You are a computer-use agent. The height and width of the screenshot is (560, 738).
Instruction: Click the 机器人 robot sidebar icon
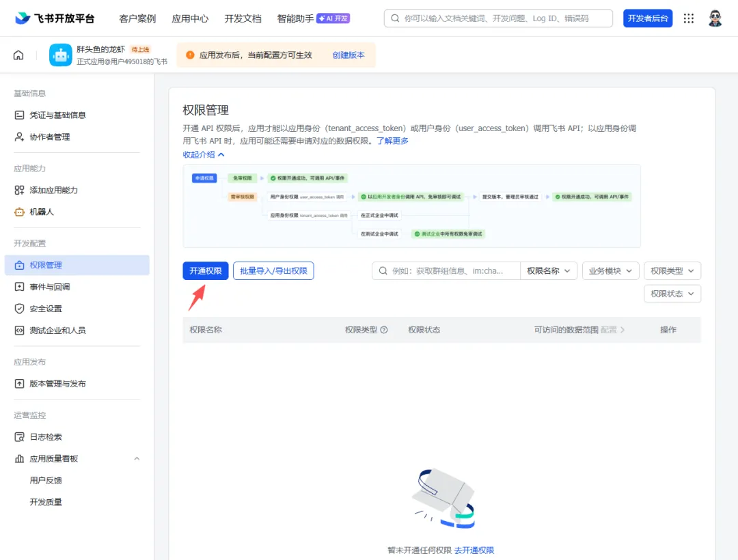[19, 212]
